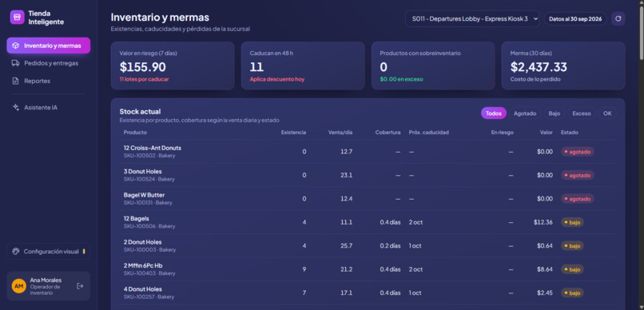
Task: Click the 2 oct expiry for 12 Bagels
Action: click(415, 222)
